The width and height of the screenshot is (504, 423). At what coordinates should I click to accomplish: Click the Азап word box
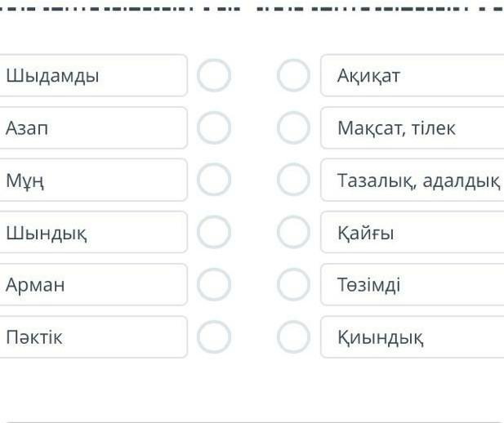(x=92, y=128)
